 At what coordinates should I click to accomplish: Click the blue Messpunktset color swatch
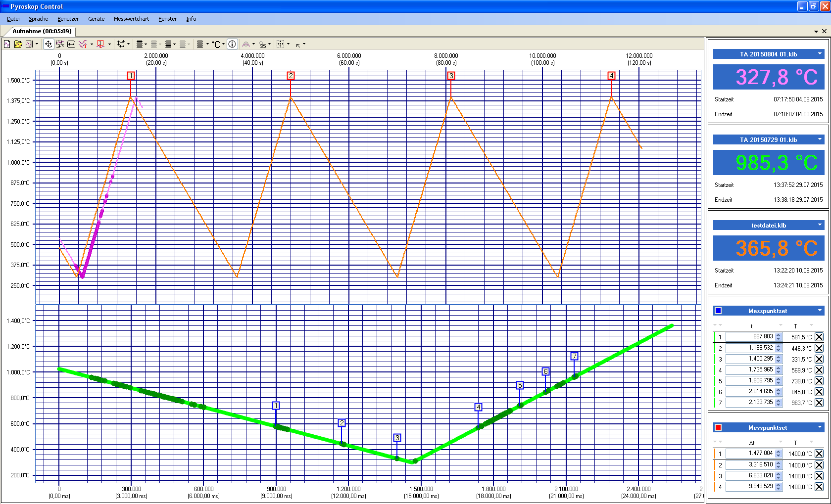click(718, 311)
